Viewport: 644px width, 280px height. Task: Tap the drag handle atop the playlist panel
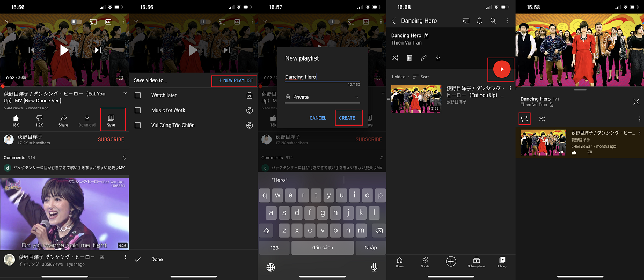click(x=580, y=90)
